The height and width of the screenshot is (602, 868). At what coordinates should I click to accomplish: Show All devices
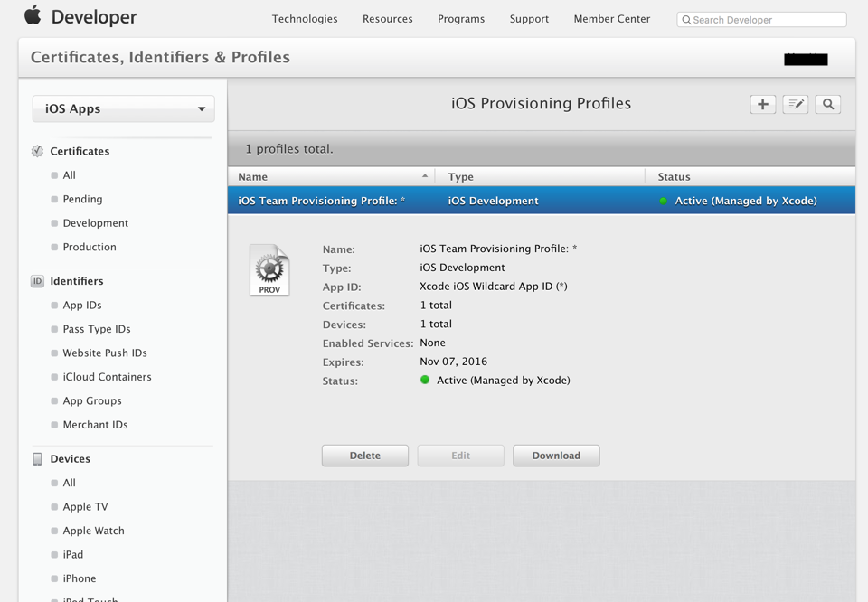[x=70, y=483]
